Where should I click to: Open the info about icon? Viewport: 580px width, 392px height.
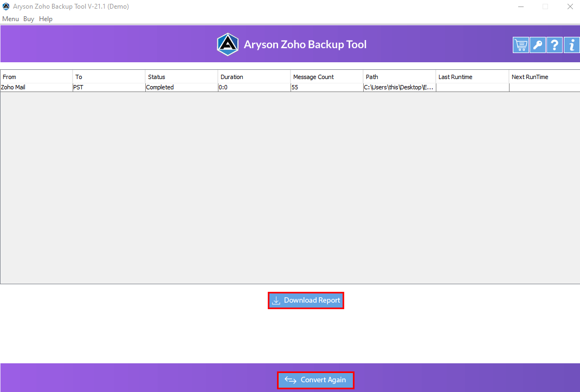571,45
